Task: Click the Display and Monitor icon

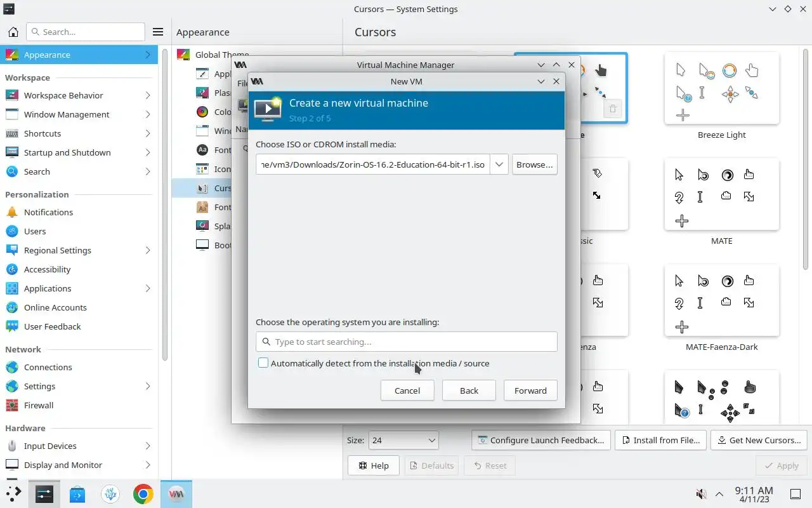Action: point(12,465)
